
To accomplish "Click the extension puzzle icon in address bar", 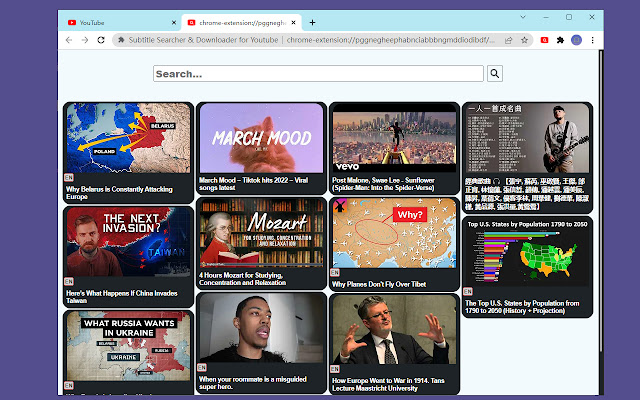I will (x=121, y=40).
